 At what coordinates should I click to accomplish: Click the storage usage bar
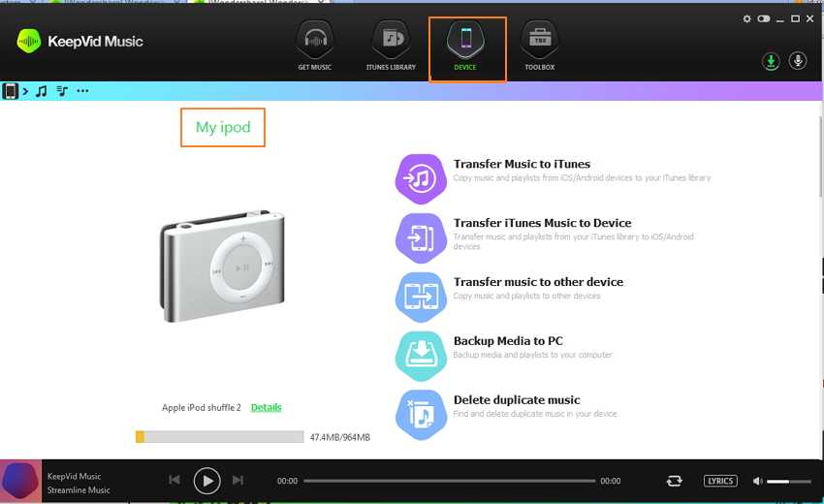pos(220,437)
